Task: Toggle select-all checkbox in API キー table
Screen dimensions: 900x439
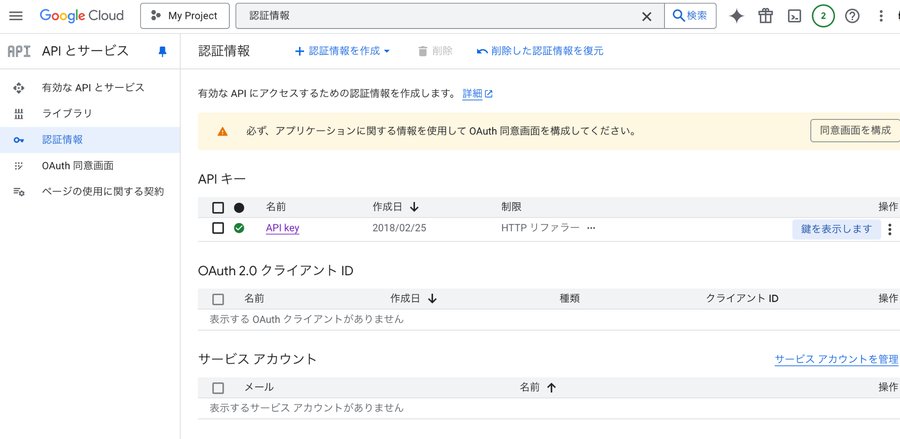Action: tap(218, 207)
